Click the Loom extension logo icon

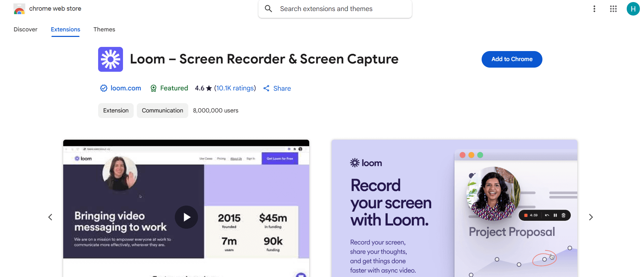pyautogui.click(x=111, y=59)
